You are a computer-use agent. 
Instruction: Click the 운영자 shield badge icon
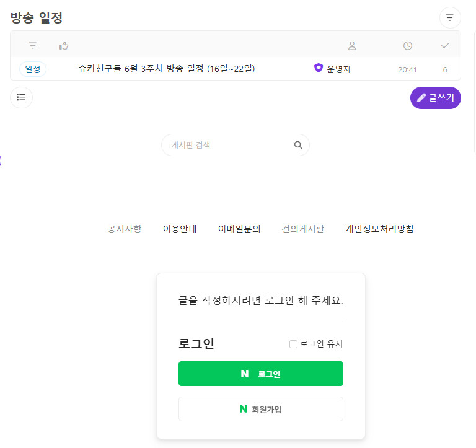click(319, 69)
